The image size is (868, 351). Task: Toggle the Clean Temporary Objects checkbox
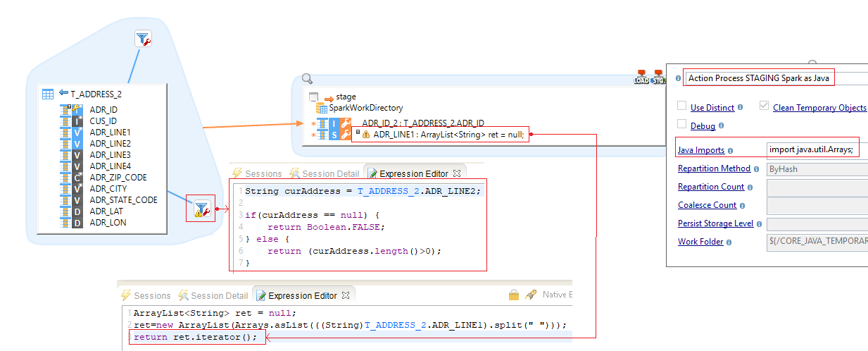pyautogui.click(x=764, y=106)
